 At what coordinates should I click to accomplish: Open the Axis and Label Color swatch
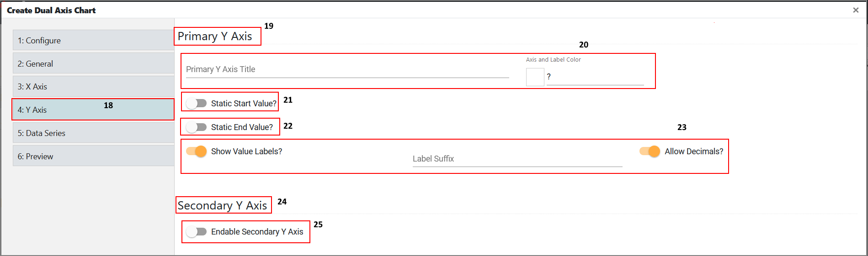535,77
